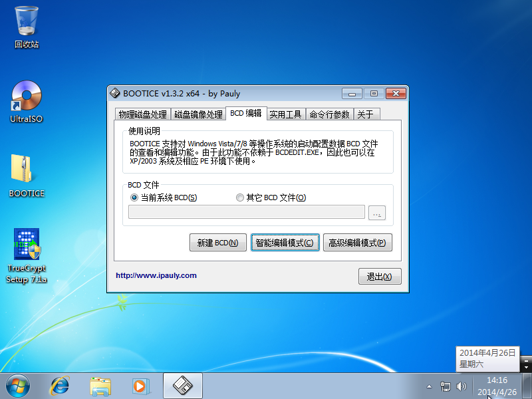The image size is (532, 399).
Task: Maximize the BOOTICE window
Action: (374, 93)
